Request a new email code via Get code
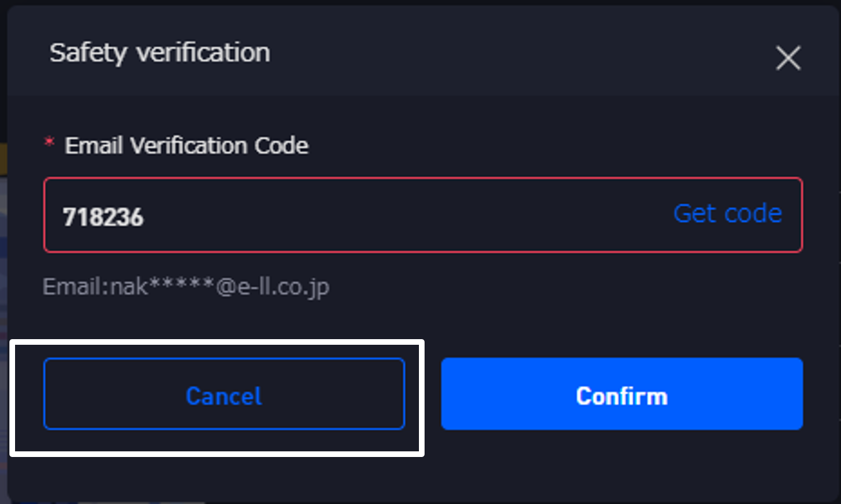This screenshot has height=504, width=841. (x=727, y=214)
